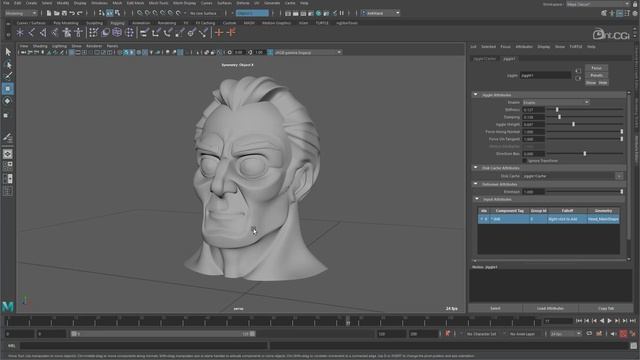Viewport: 640px width, 360px height.
Task: Collapse the Disk Cache Attributes section
Action: coord(476,168)
